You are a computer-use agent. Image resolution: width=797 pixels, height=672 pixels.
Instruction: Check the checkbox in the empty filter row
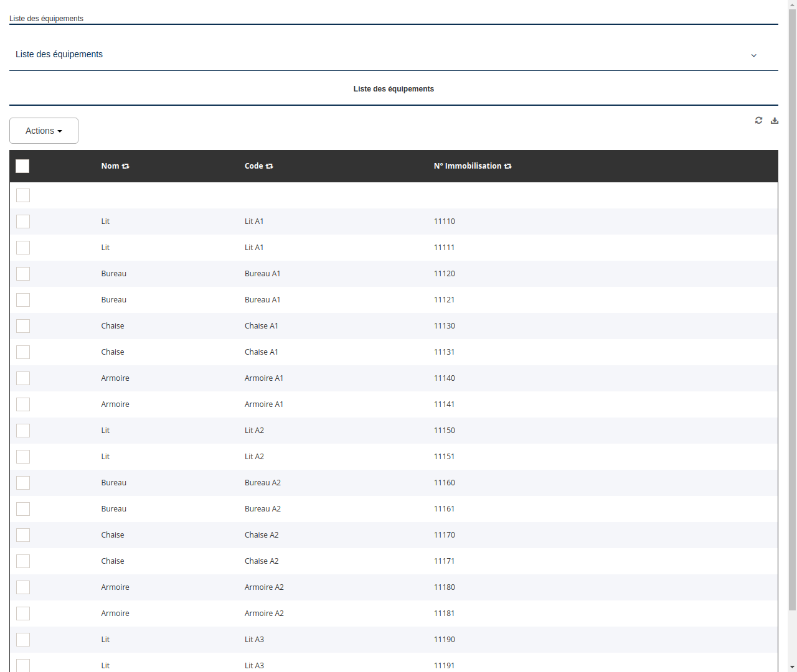22,195
